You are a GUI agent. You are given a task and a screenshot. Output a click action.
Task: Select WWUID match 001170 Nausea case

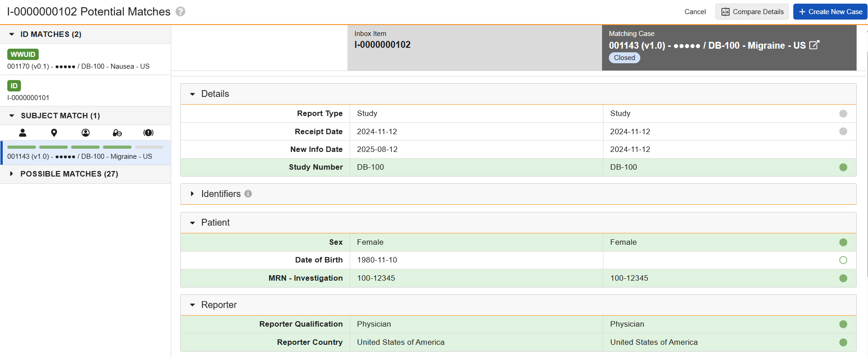[78, 66]
